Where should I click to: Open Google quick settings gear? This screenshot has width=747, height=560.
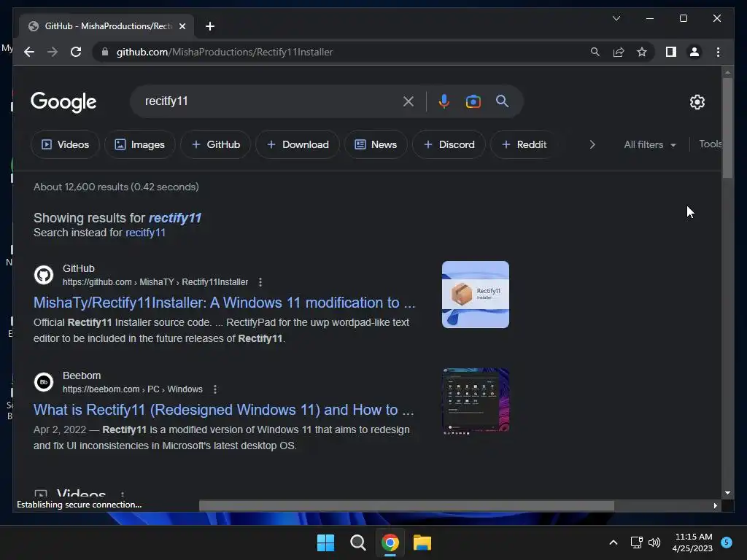pos(697,101)
